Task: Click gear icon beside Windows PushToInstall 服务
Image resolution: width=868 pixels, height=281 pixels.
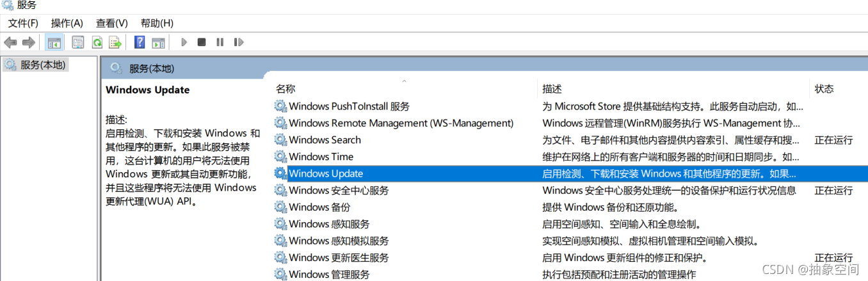Action: coord(280,106)
